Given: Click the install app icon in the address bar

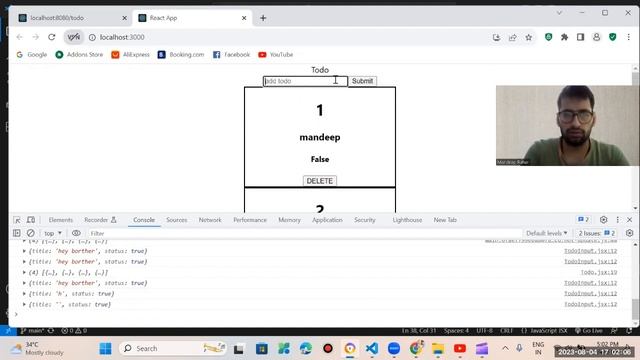Looking at the screenshot, I should (496, 38).
